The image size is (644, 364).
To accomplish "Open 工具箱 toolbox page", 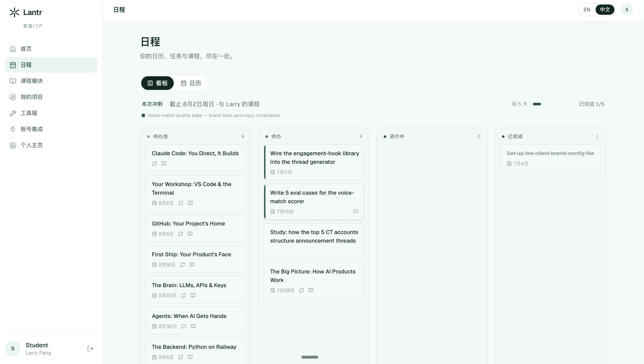I will [51, 113].
